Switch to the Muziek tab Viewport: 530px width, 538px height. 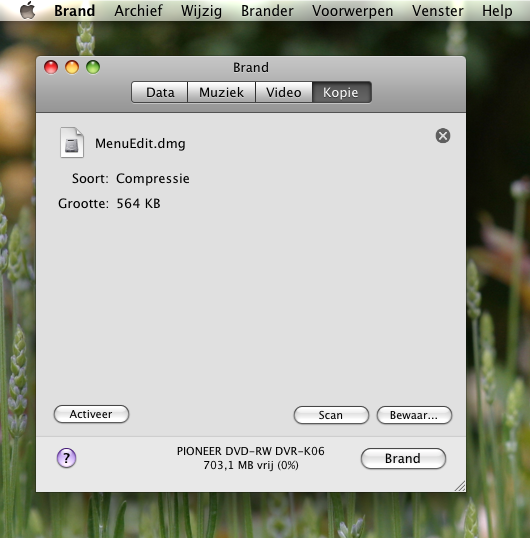click(222, 92)
